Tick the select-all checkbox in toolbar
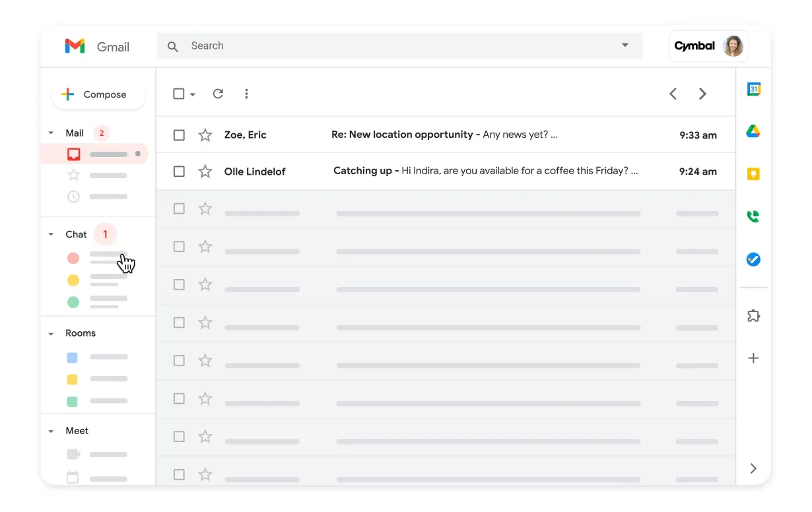 point(179,94)
